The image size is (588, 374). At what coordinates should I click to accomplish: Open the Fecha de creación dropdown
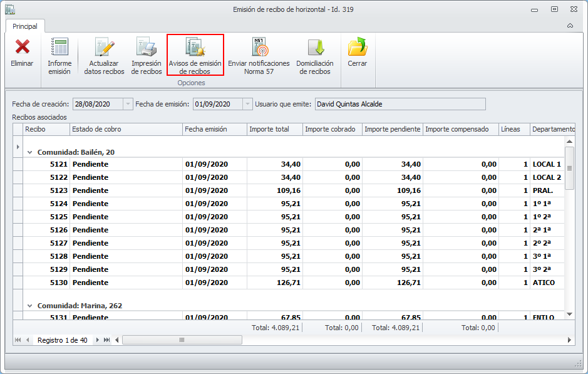(128, 104)
